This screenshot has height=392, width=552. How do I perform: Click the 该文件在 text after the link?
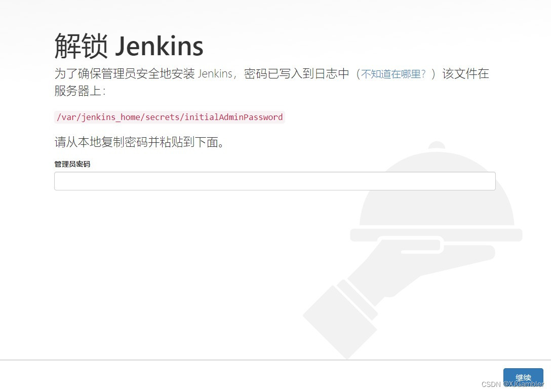click(465, 73)
